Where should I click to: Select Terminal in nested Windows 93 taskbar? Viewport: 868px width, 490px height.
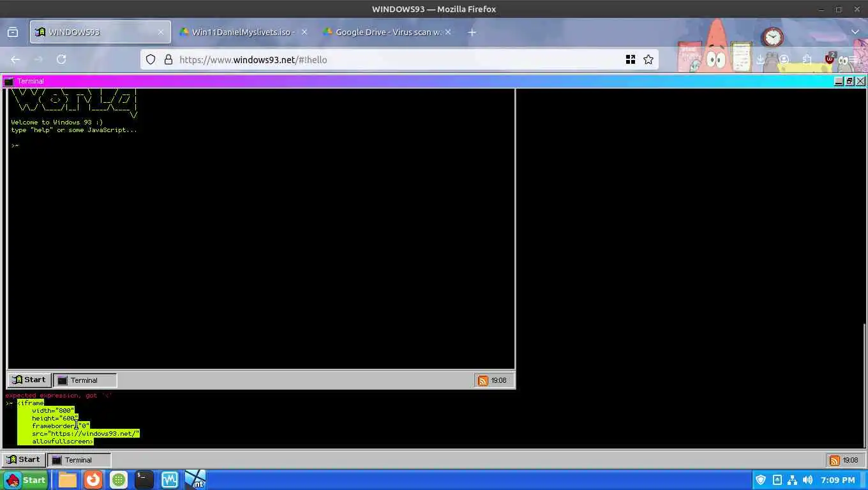[85, 380]
